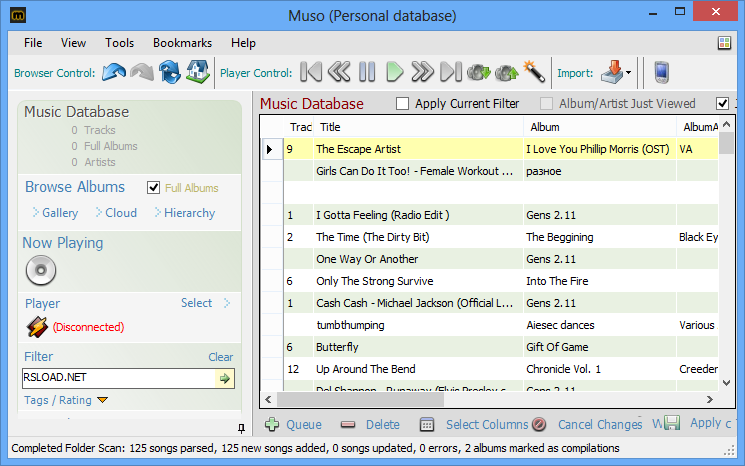745x466 pixels.
Task: Click the volume down speaker icon
Action: (478, 73)
